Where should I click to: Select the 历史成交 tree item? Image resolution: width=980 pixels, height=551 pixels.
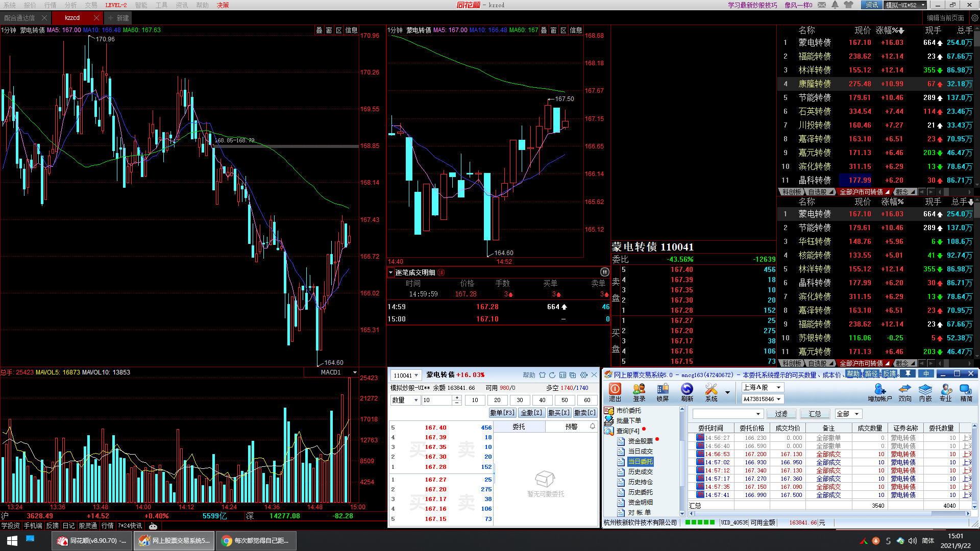coord(640,472)
